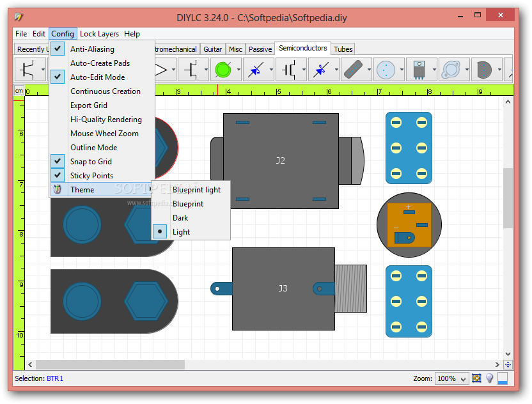532x404 pixels.
Task: Open the Theme submenu entry
Action: click(x=102, y=189)
